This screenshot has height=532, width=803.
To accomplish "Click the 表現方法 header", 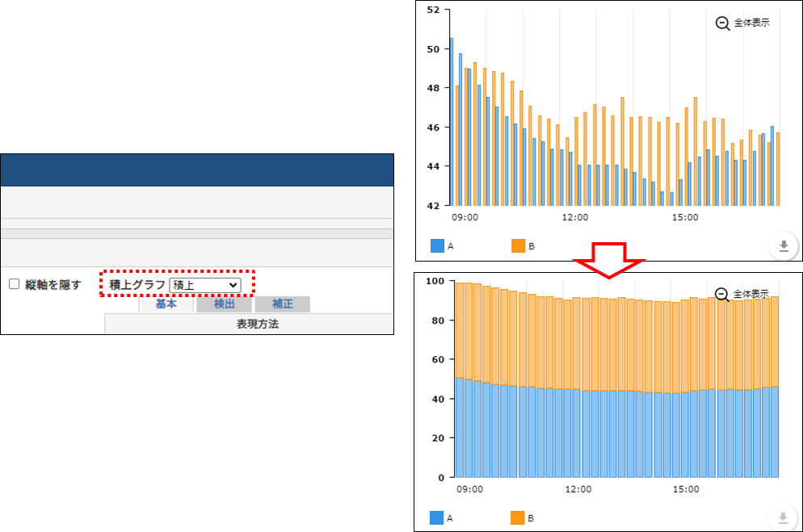I will pos(258,324).
